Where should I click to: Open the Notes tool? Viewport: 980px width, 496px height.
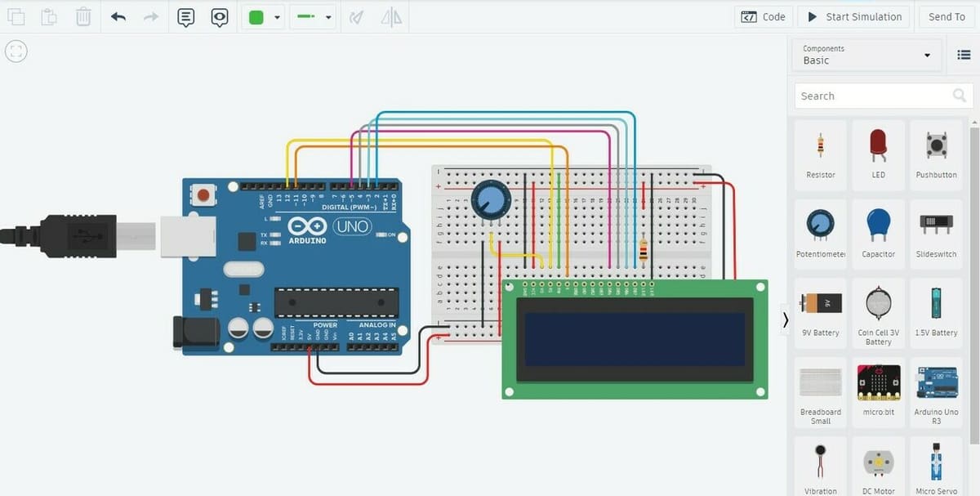click(186, 17)
